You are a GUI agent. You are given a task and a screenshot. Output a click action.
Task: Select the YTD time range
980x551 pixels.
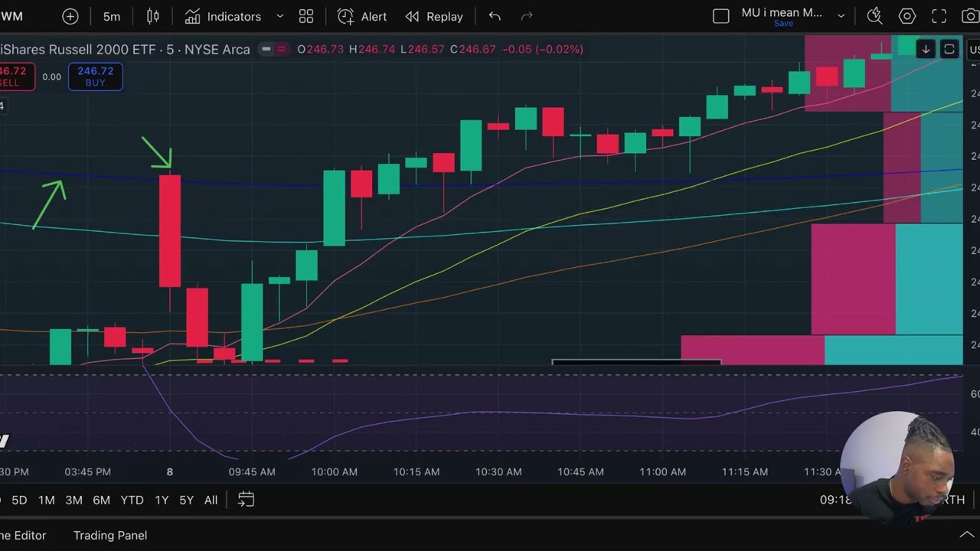point(132,500)
